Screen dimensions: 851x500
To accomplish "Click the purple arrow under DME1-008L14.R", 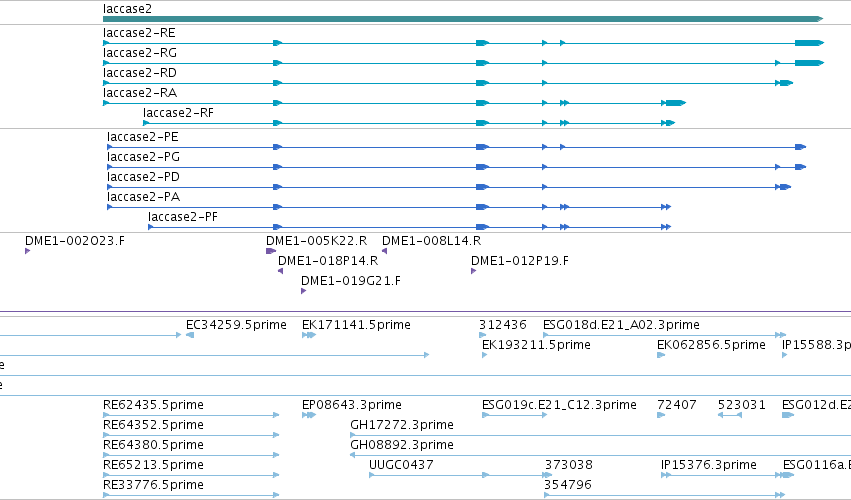I will (x=384, y=251).
